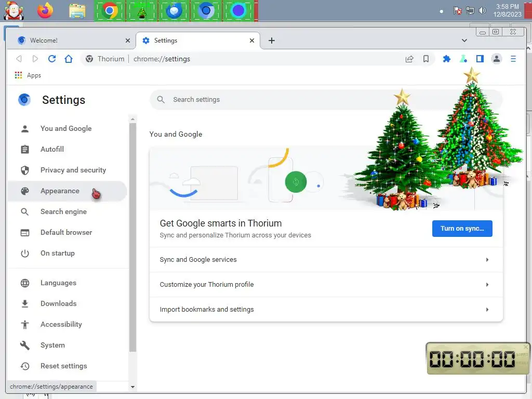Open You and Google settings section
The height and width of the screenshot is (399, 532).
tap(68, 129)
